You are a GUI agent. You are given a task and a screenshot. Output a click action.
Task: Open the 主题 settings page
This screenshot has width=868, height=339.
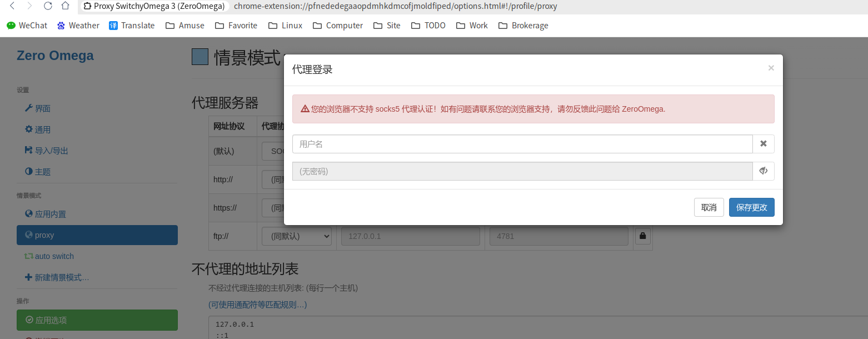point(38,172)
